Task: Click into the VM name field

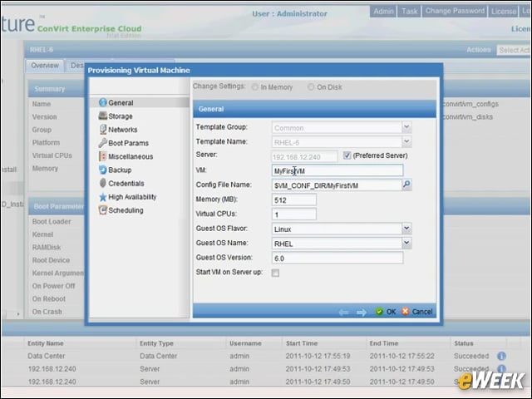Action: pos(337,170)
